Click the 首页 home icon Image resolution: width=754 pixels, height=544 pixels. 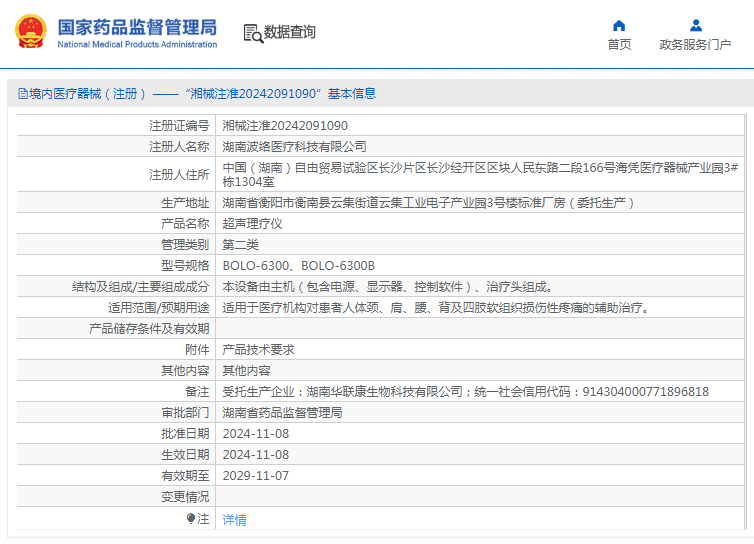619,25
